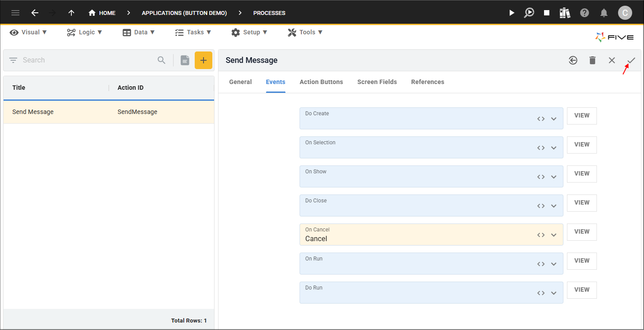The width and height of the screenshot is (644, 330).
Task: Expand Do Close dropdown
Action: coord(554,206)
